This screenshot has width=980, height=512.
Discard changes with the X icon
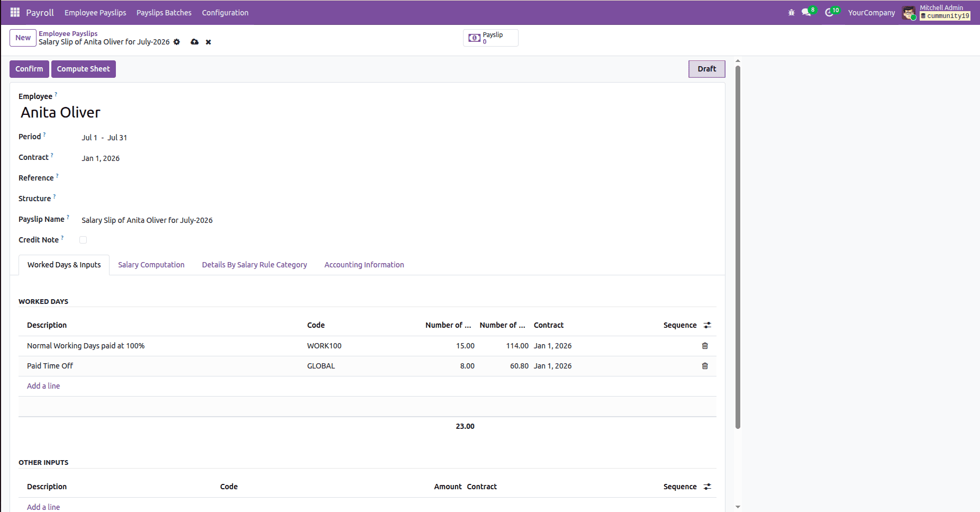click(x=208, y=42)
